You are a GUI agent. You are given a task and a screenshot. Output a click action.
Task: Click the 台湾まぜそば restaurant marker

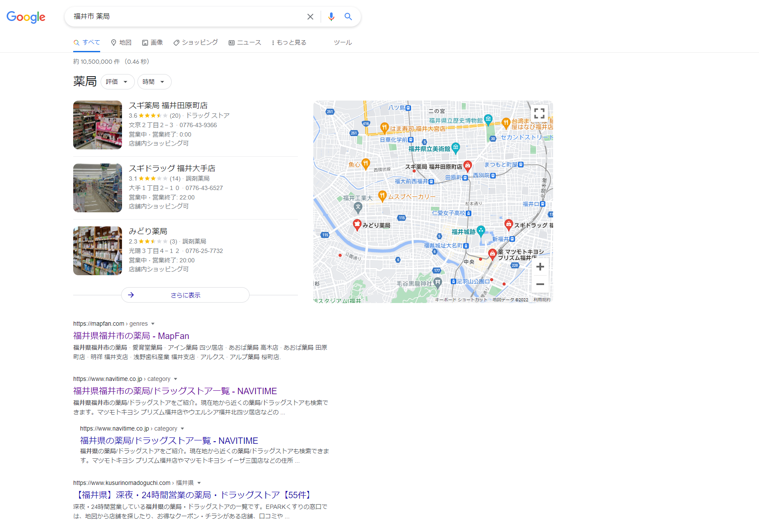506,123
